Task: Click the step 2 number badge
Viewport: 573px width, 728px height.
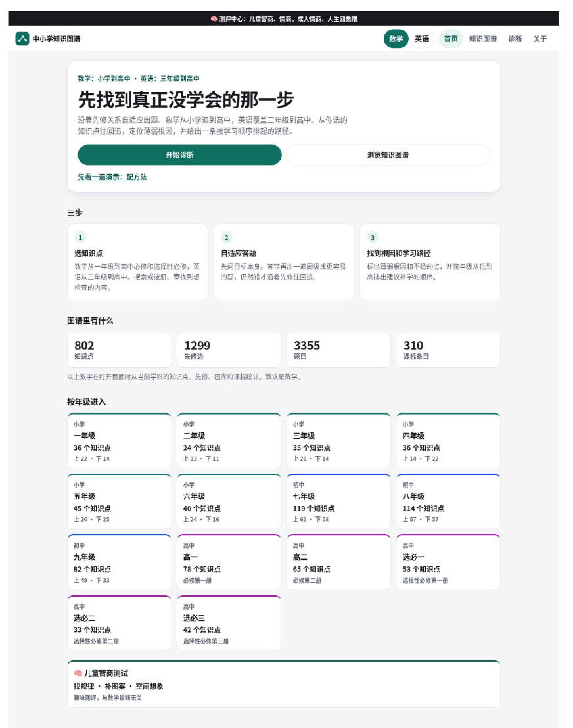Action: (227, 237)
